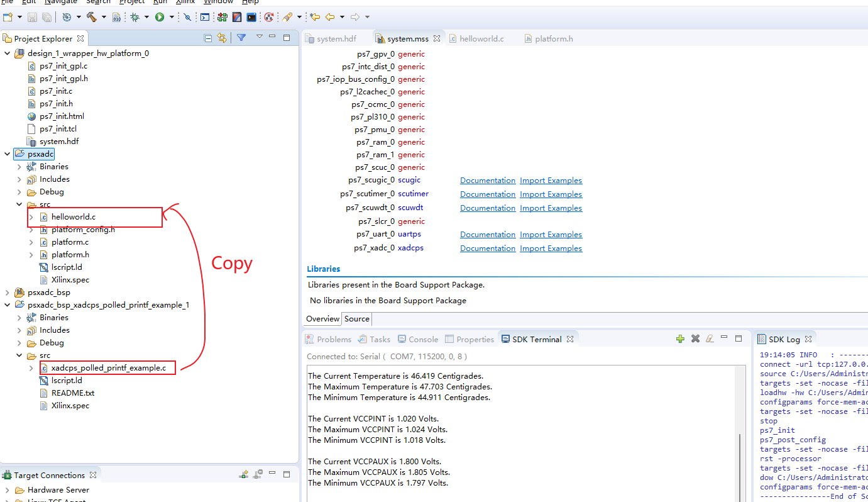The width and height of the screenshot is (868, 502).
Task: Clear the SDK Terminal with eraser icon
Action: tap(710, 338)
